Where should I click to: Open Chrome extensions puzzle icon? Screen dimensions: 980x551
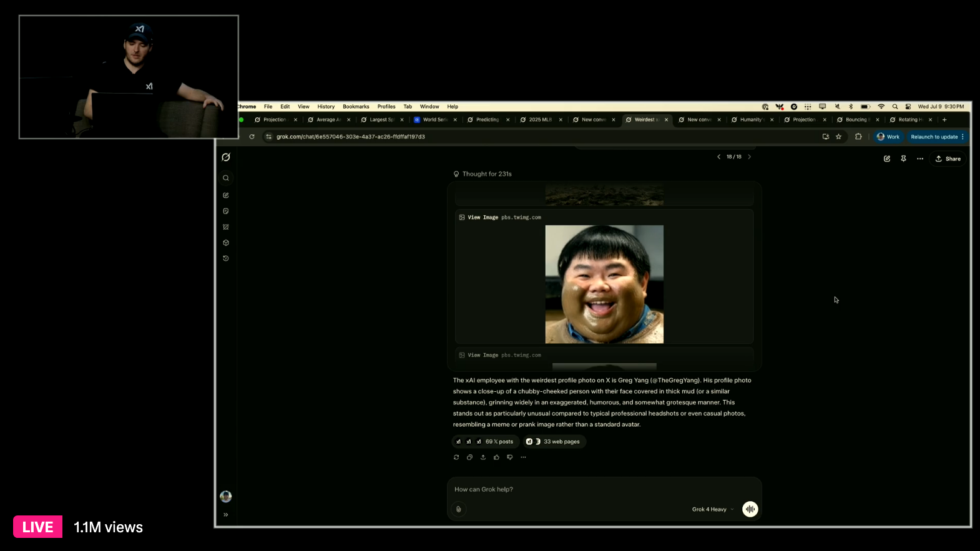[858, 137]
